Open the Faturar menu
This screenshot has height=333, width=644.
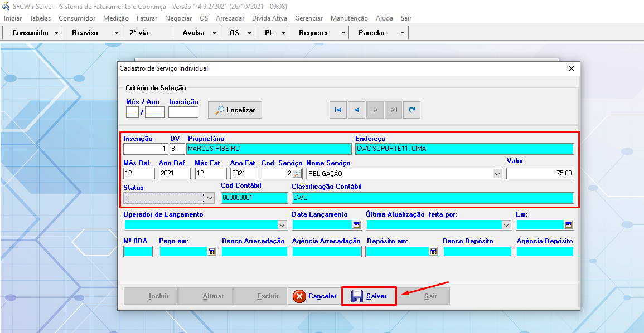click(147, 18)
